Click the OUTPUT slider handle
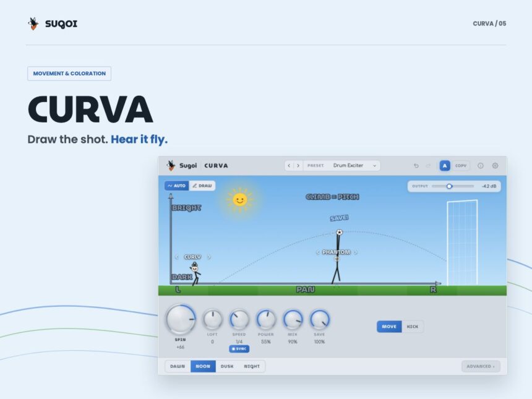 click(449, 186)
